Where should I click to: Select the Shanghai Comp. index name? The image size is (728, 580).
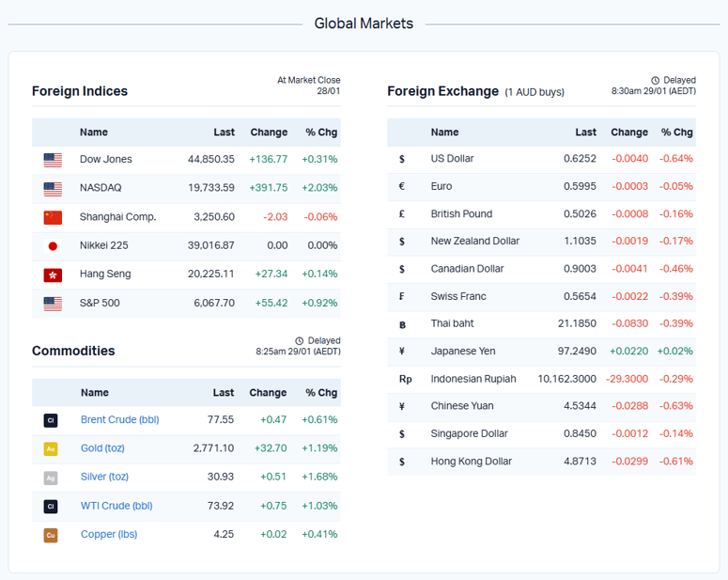coord(118,217)
